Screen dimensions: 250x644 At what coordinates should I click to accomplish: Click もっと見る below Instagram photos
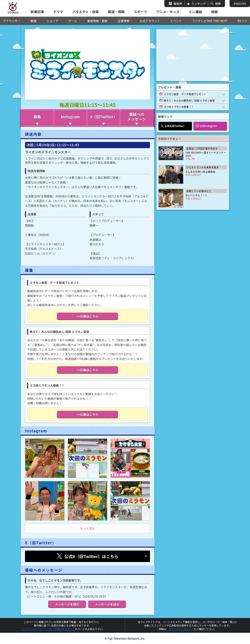[87, 529]
